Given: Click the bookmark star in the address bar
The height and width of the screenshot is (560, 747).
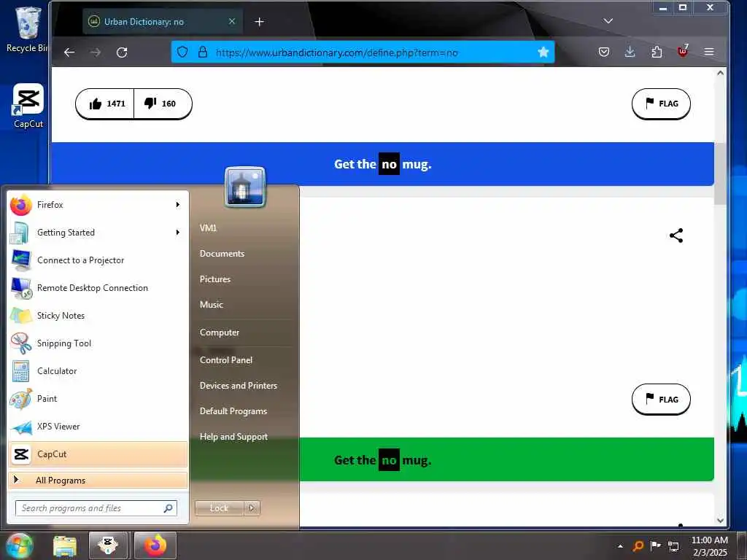Looking at the screenshot, I should point(543,52).
